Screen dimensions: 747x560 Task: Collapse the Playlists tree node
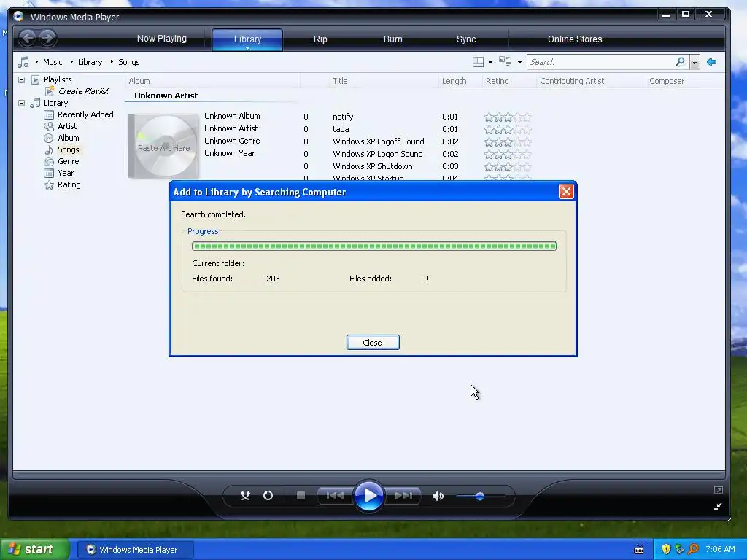pos(21,79)
